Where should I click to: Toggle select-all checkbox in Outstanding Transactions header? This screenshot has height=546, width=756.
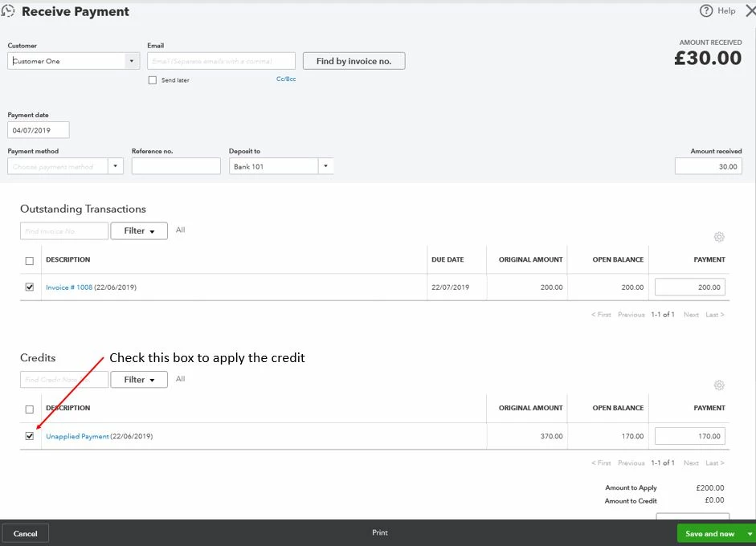(30, 261)
